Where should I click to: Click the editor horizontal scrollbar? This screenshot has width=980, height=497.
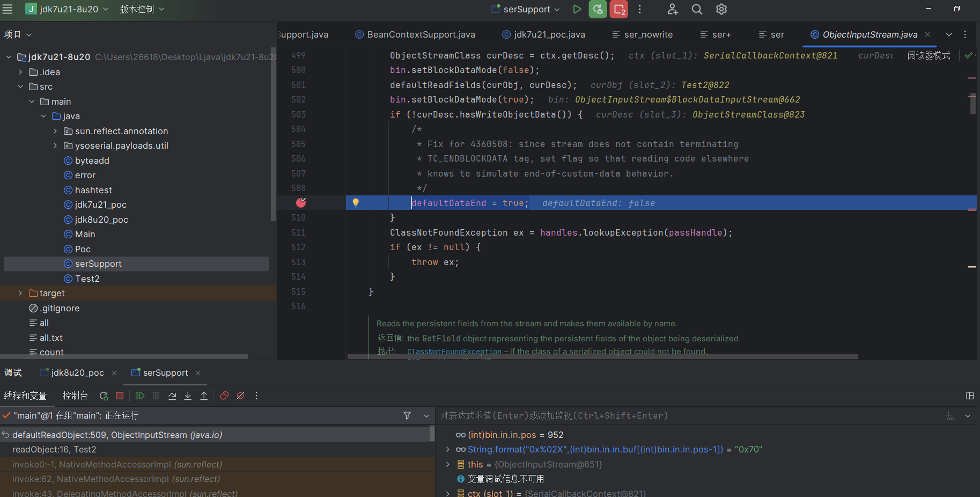[x=602, y=356]
